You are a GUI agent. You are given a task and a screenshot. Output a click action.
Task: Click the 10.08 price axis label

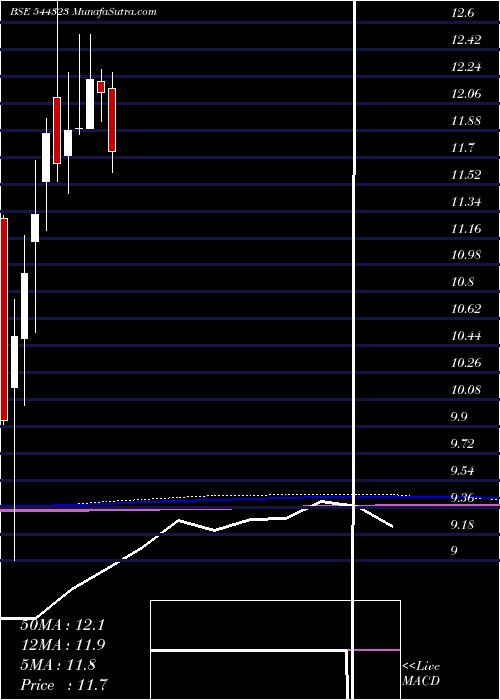click(466, 390)
